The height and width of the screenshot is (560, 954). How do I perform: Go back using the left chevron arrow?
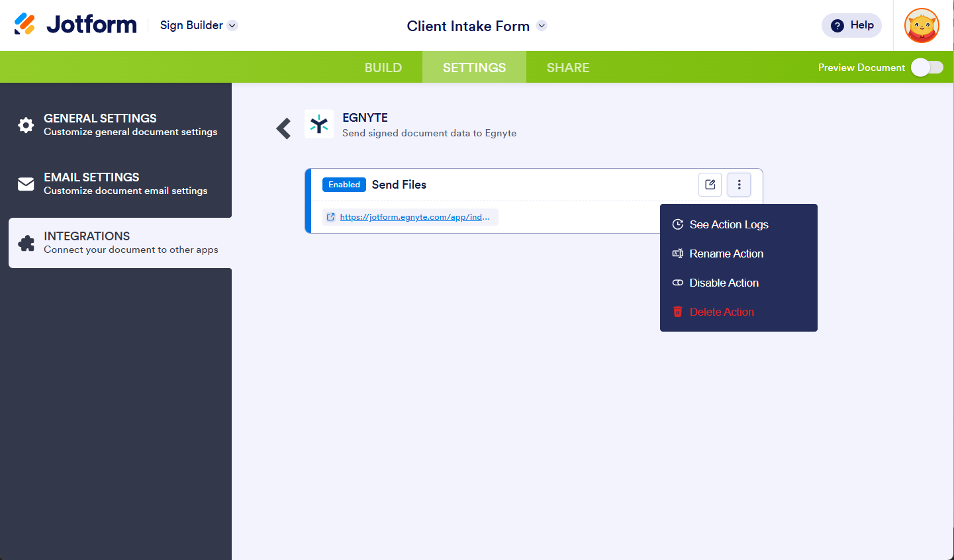(283, 128)
